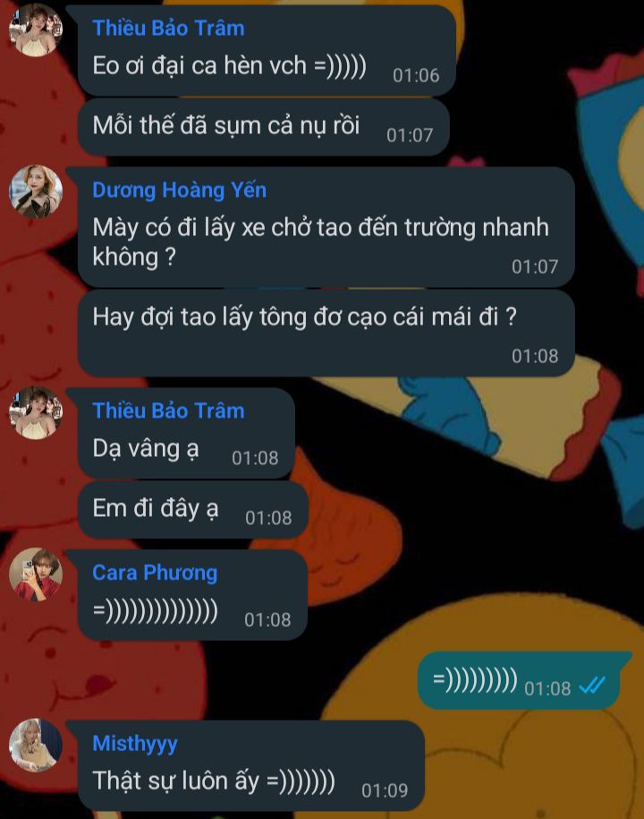This screenshot has width=644, height=819.
Task: Select message 'Thật sự luôn ấy'
Action: 251,765
